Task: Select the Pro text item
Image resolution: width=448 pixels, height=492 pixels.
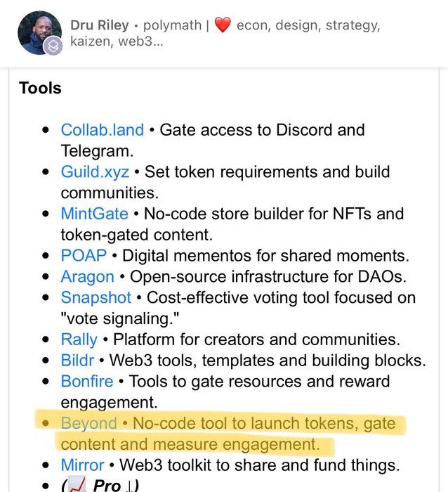Action: [x=107, y=485]
